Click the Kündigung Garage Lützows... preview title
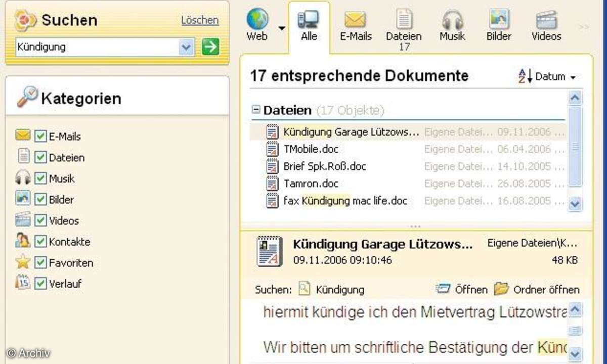This screenshot has height=364, width=607. [x=383, y=245]
